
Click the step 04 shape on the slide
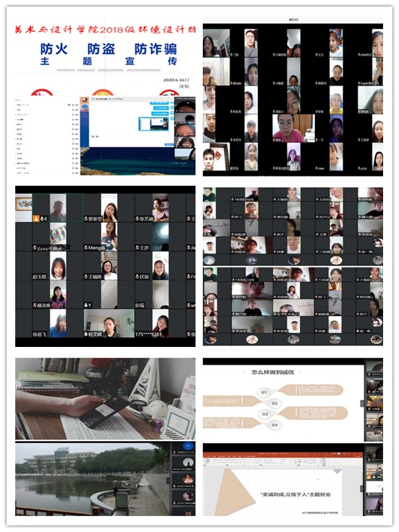click(274, 424)
